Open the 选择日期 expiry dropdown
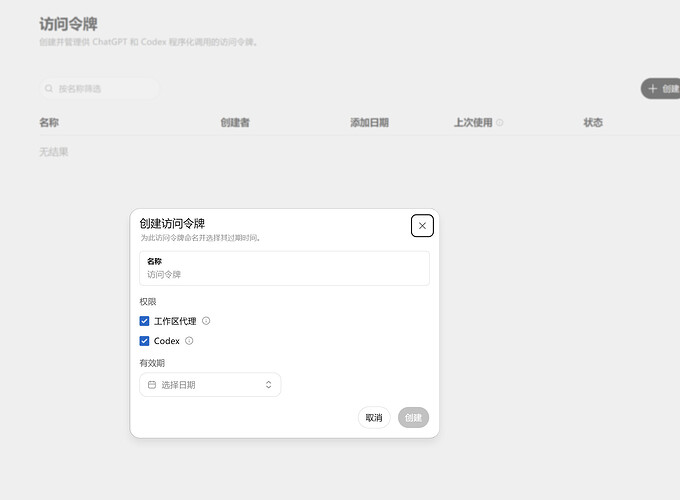Screen dimensions: 680x500 tap(210, 385)
